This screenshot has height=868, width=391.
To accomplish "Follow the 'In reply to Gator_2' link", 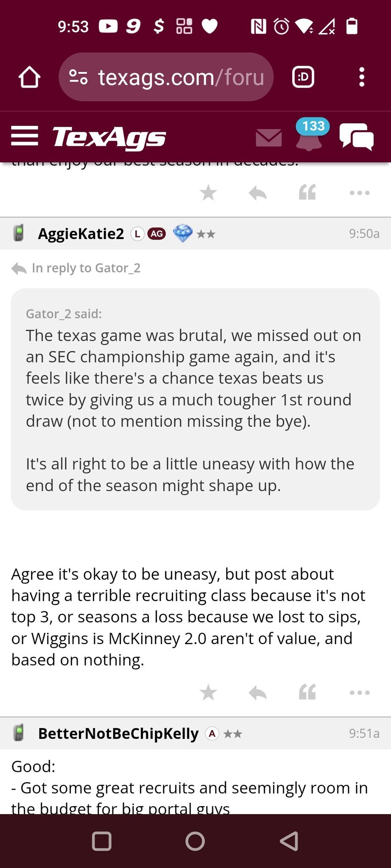I will click(x=86, y=268).
